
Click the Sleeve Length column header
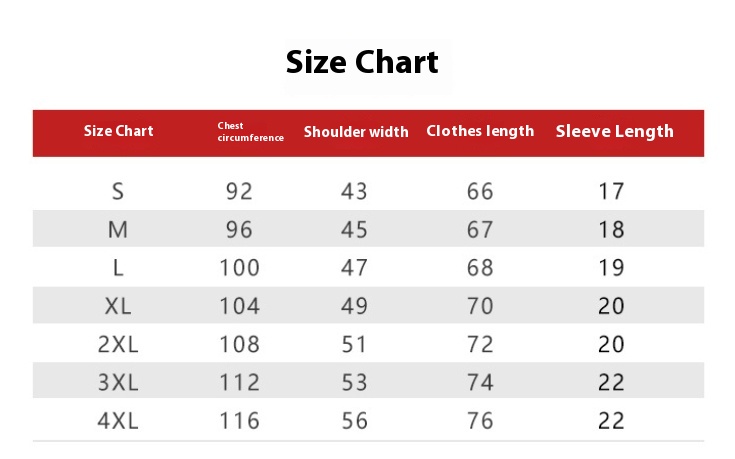pos(614,131)
